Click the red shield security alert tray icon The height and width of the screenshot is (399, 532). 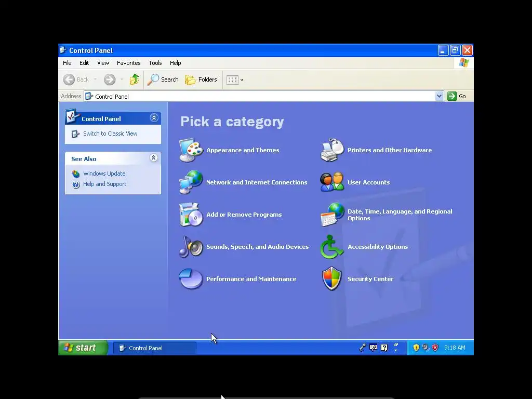(435, 348)
